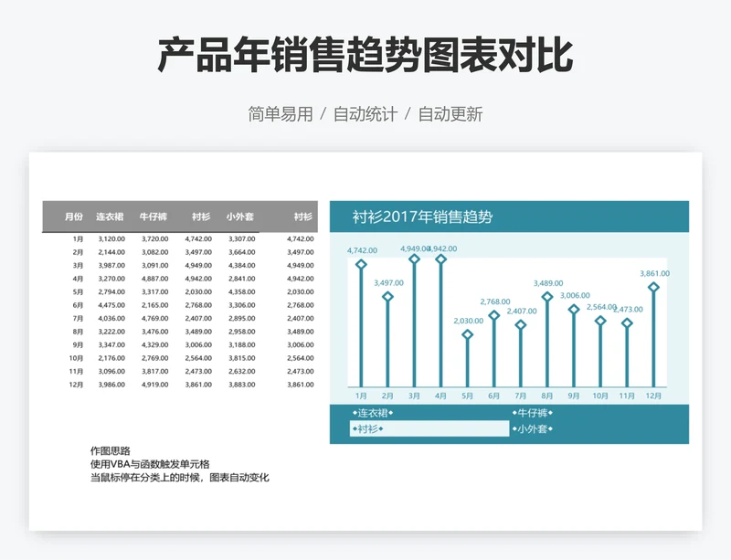Select cell 4,358.00 in 5月 row
Image resolution: width=731 pixels, height=560 pixels.
pos(241,292)
